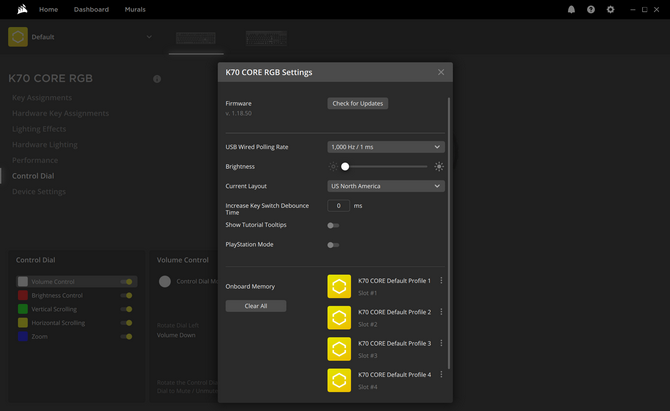670x411 pixels.
Task: Click the low brightness sun icon
Action: click(333, 167)
